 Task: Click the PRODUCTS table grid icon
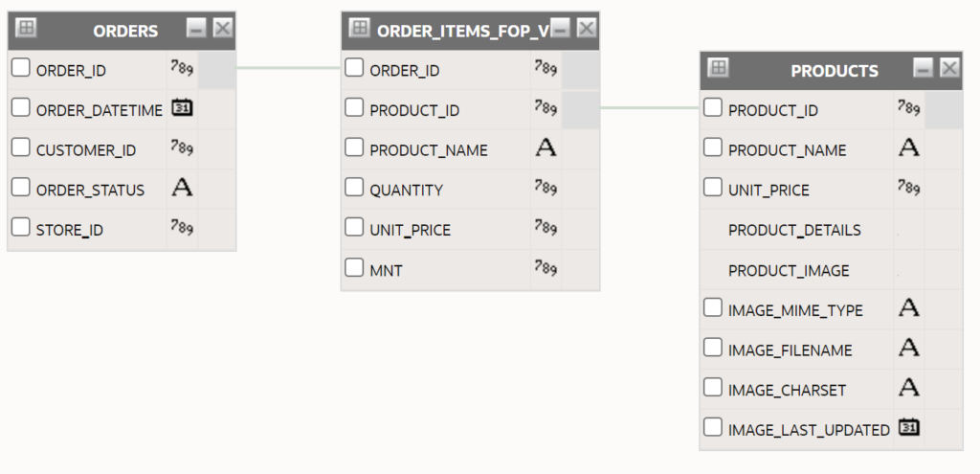click(718, 67)
